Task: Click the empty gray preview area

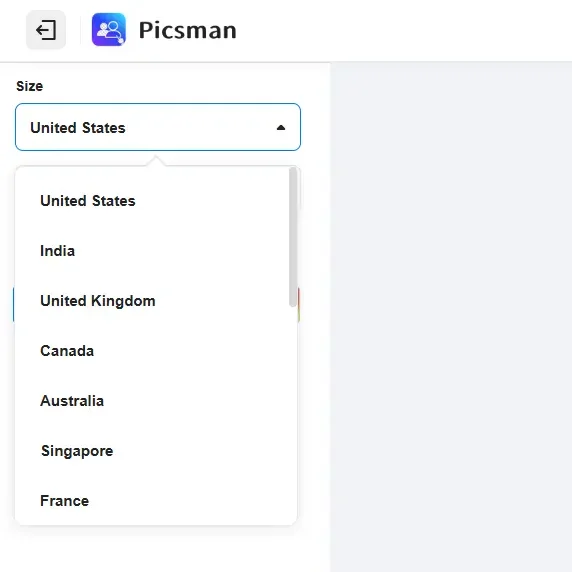Action: pos(451,317)
